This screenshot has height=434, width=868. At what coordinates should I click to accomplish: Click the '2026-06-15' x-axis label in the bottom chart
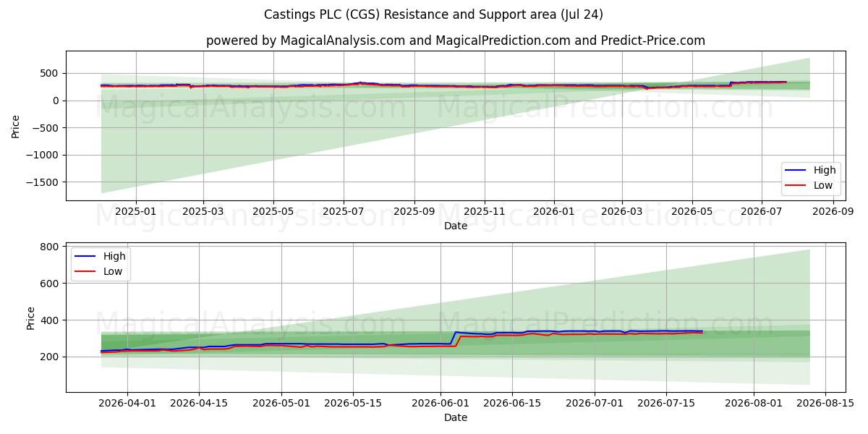coord(512,404)
